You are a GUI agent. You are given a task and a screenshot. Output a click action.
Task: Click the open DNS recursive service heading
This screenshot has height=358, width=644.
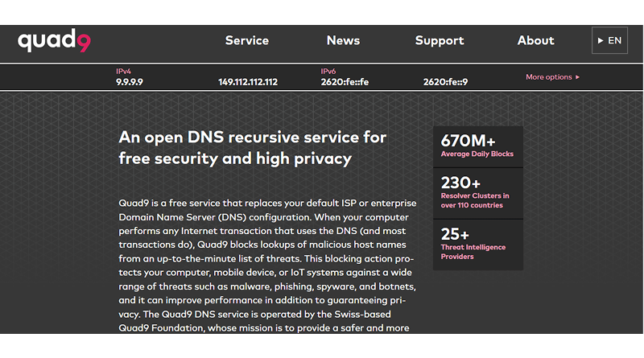(252, 148)
